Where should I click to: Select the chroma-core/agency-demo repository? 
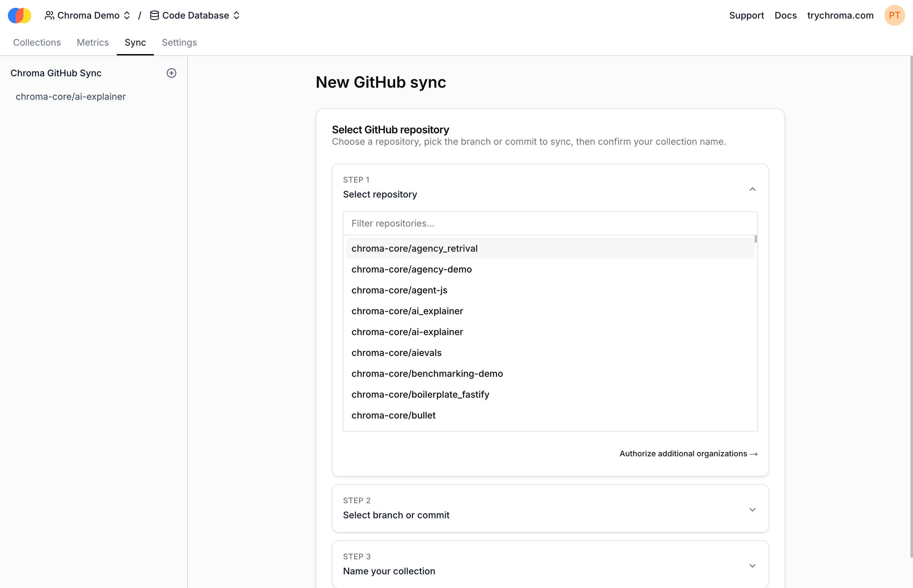(411, 269)
